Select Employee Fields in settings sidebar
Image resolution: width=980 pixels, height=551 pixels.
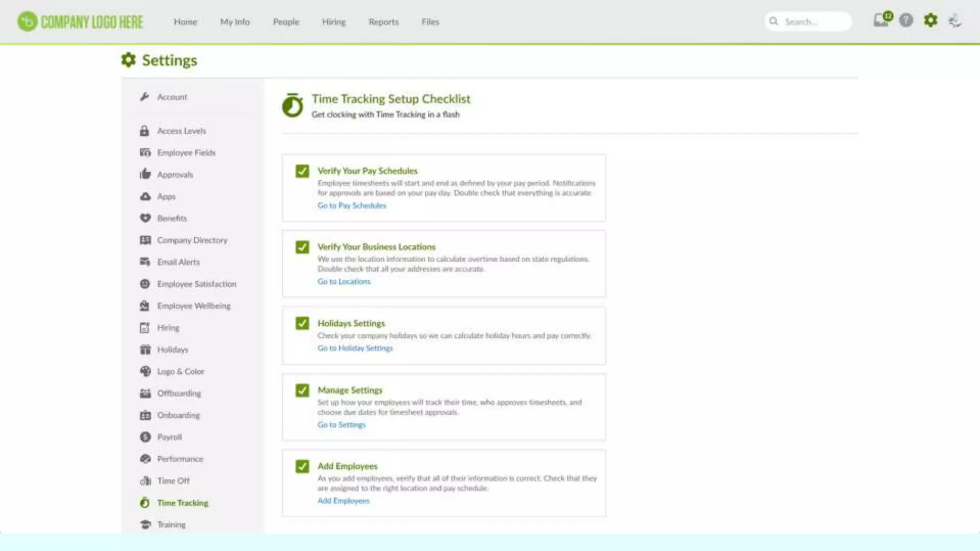coord(186,153)
